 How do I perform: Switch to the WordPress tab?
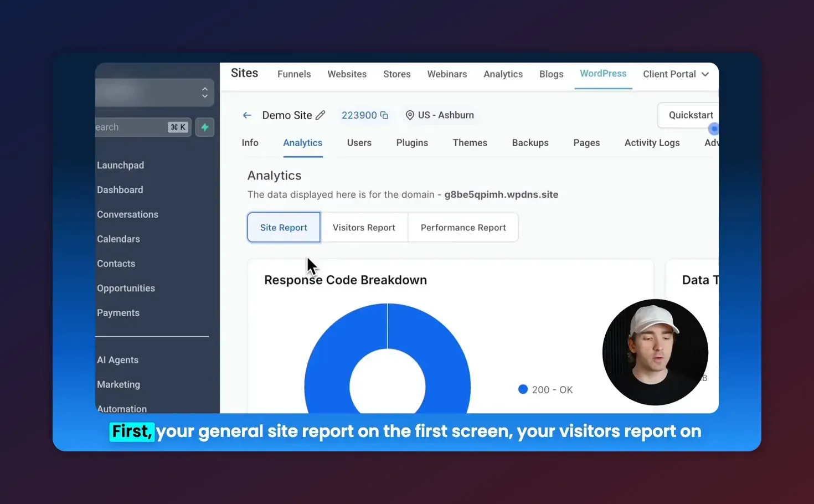[x=603, y=74]
